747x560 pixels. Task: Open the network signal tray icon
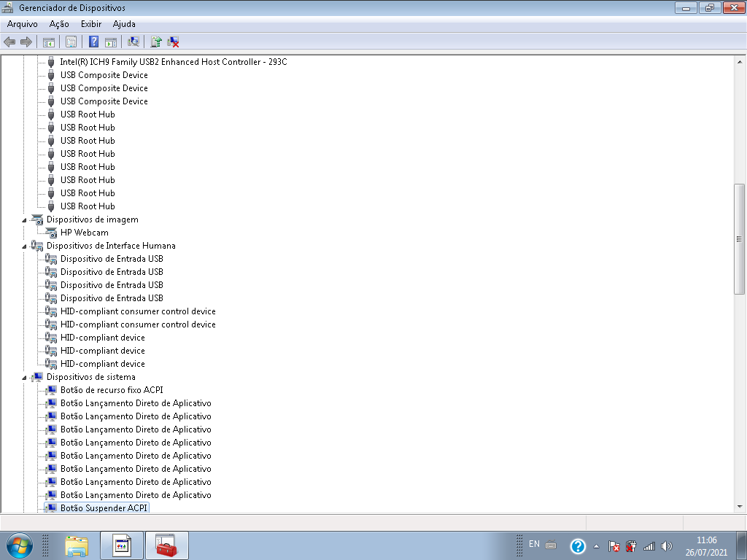649,546
